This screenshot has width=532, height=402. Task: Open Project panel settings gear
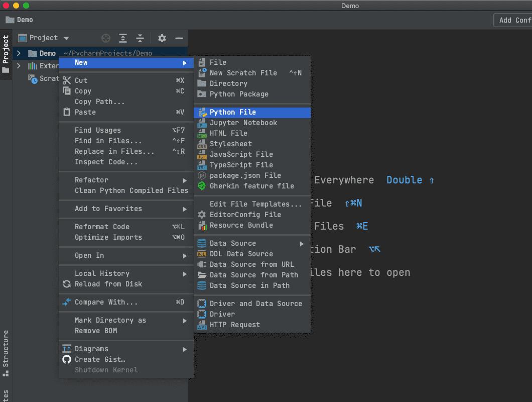coord(162,38)
